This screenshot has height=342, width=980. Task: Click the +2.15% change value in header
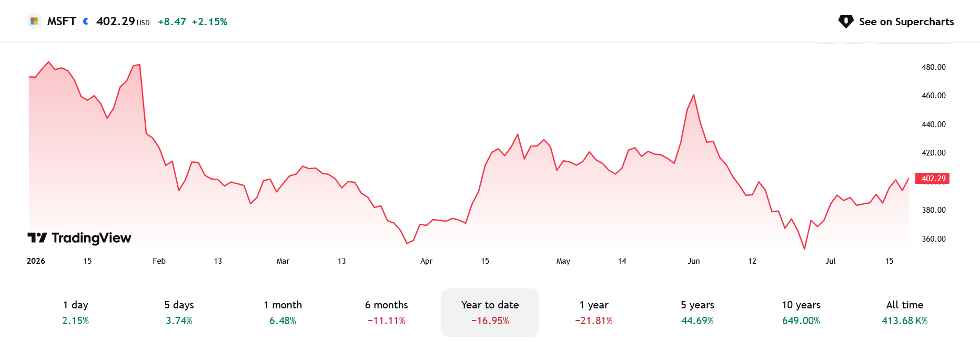point(209,22)
